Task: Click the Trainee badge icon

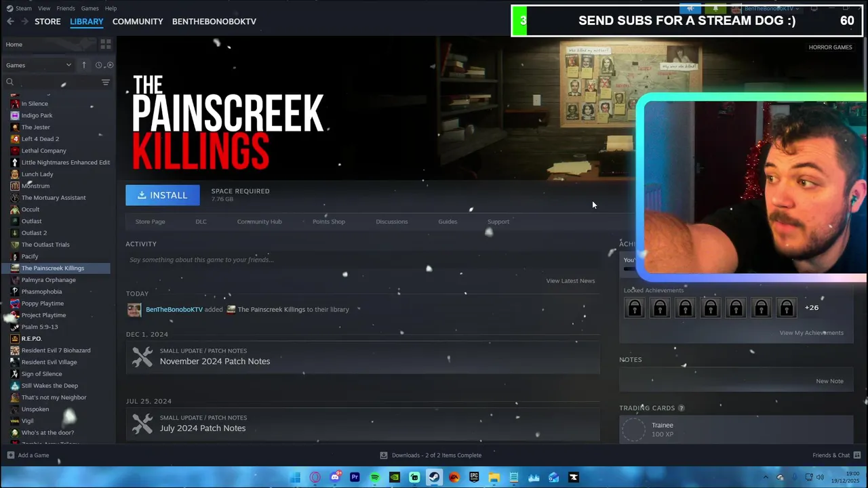Action: tap(634, 430)
